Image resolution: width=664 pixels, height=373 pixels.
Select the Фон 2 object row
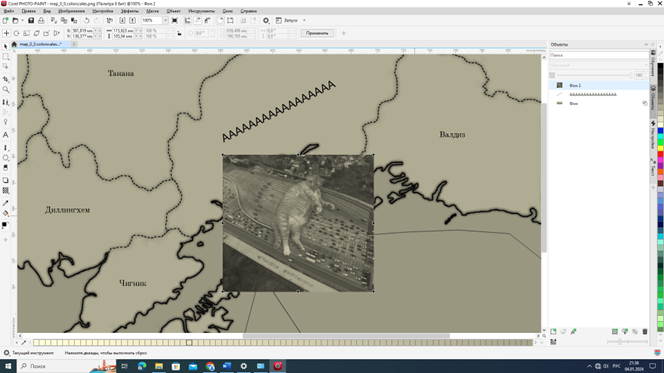(599, 85)
